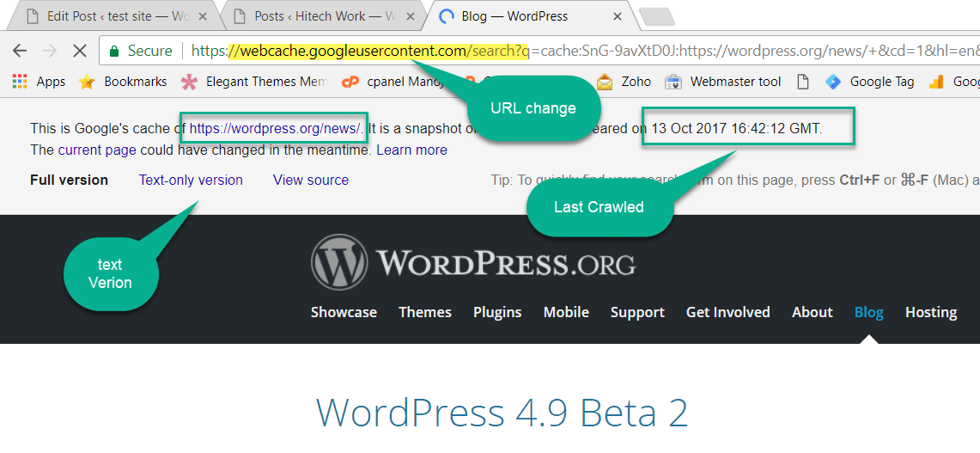980x453 pixels.
Task: Stop page loading with X button
Action: point(79,51)
